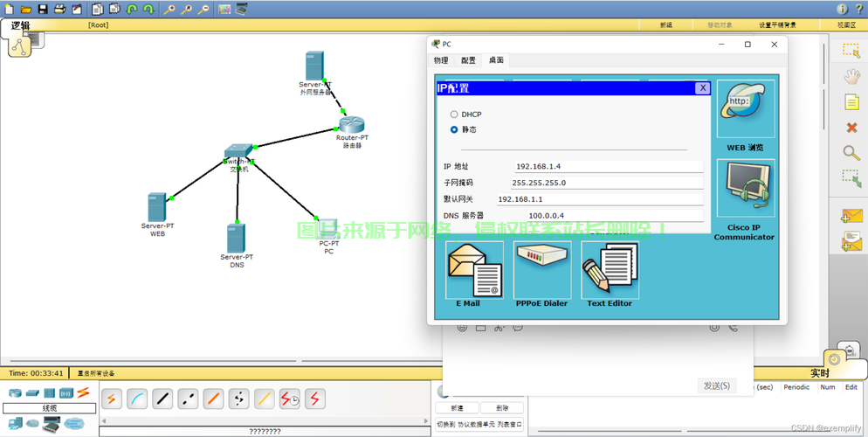Save the network with floppy disk icon
This screenshot has height=437, width=868.
[43, 9]
